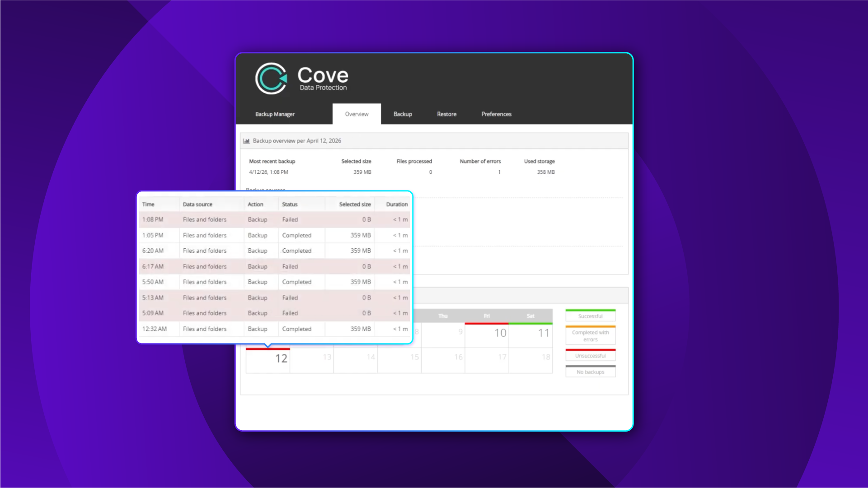Click the Cove Data Protection logo
Viewport: 868px width, 488px height.
pos(302,79)
